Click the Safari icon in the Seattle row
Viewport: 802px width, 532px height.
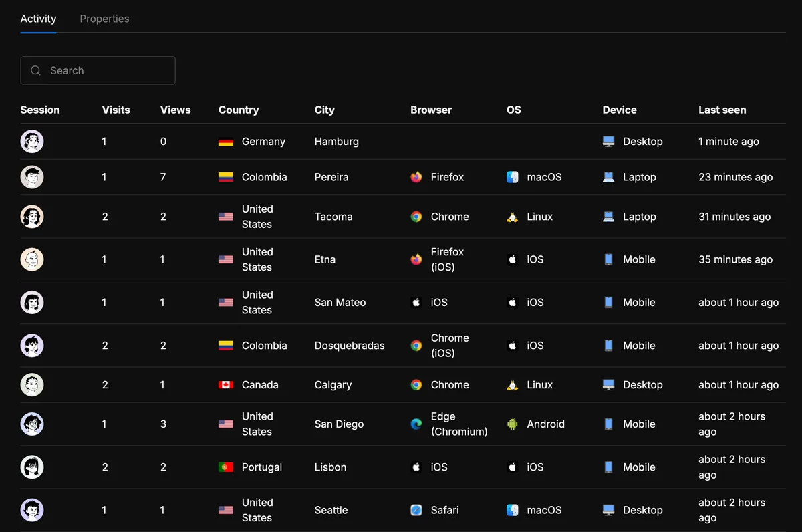point(416,510)
